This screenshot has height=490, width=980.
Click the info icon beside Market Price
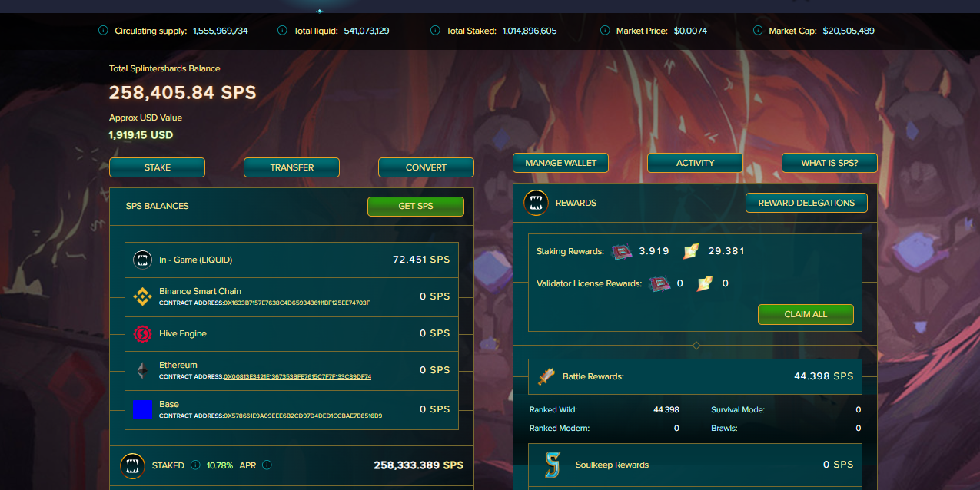[x=605, y=31]
